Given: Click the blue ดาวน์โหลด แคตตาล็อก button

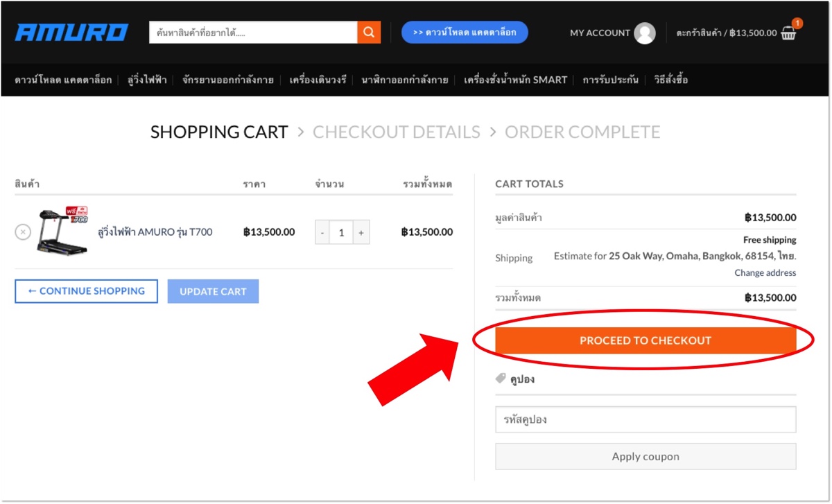Looking at the screenshot, I should (465, 32).
